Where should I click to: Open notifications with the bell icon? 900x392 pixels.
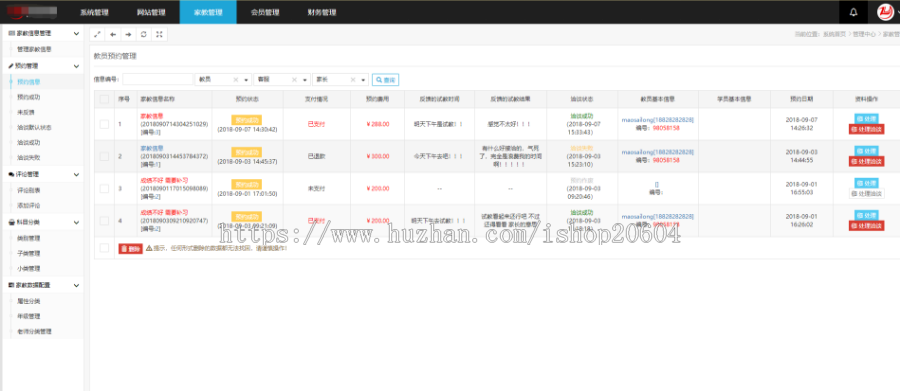(854, 12)
